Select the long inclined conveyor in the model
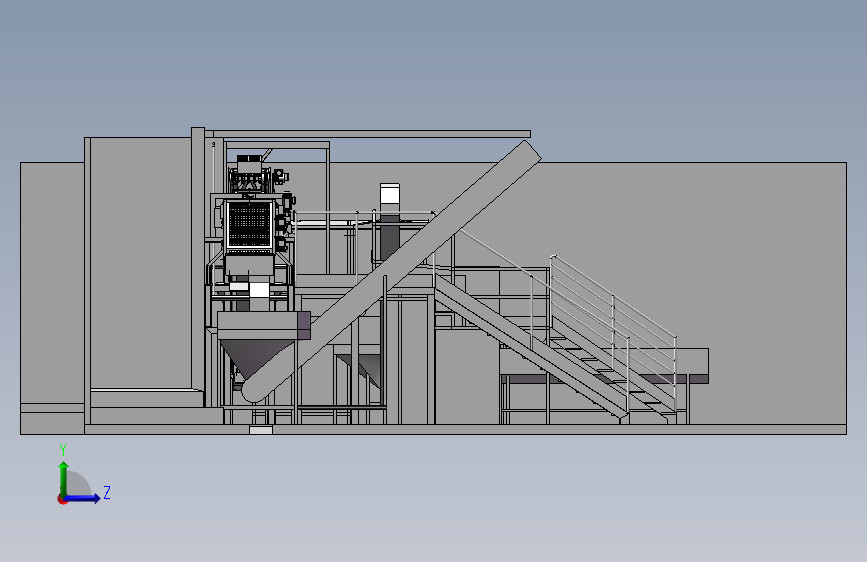The width and height of the screenshot is (867, 562). 391,272
